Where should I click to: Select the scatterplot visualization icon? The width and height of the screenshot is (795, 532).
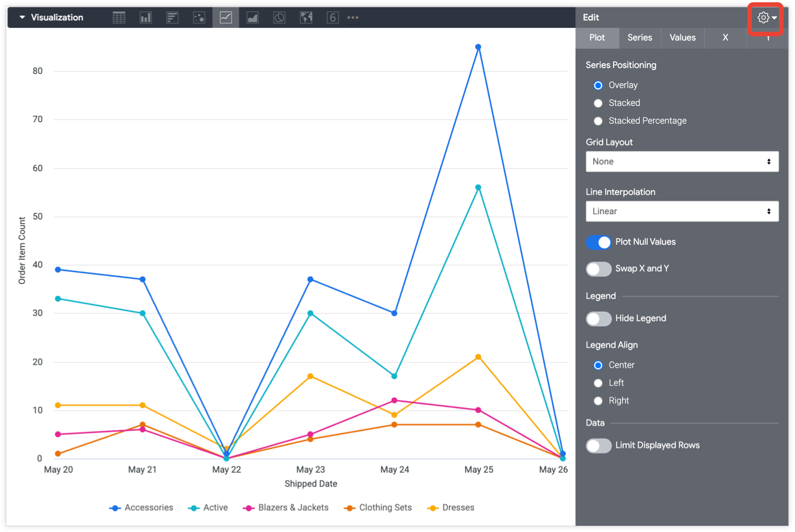(x=199, y=18)
